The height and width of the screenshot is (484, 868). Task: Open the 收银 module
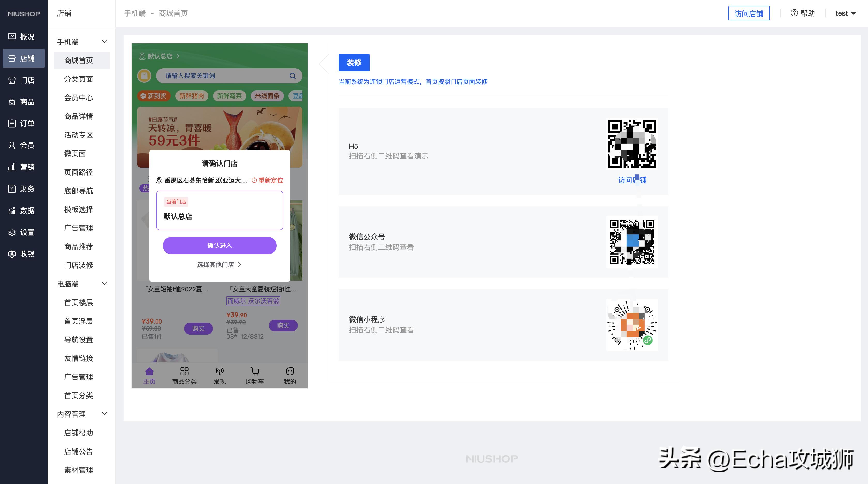24,254
